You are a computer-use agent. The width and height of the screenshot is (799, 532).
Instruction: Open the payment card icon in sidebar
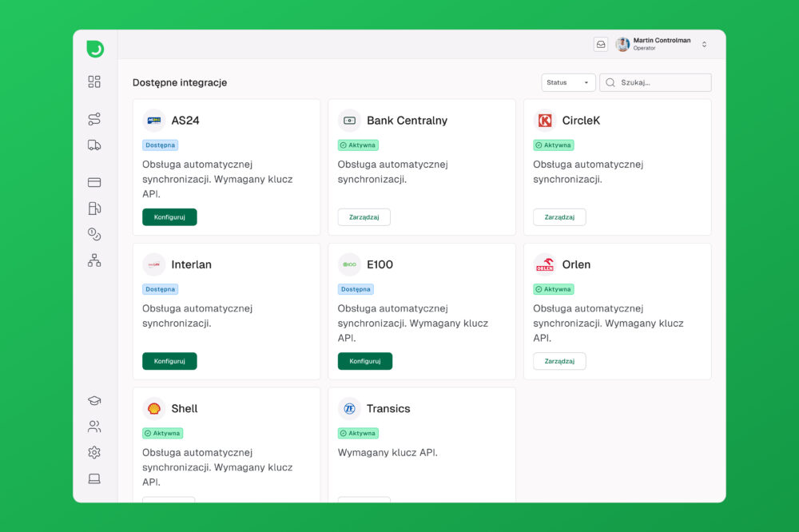pyautogui.click(x=94, y=182)
